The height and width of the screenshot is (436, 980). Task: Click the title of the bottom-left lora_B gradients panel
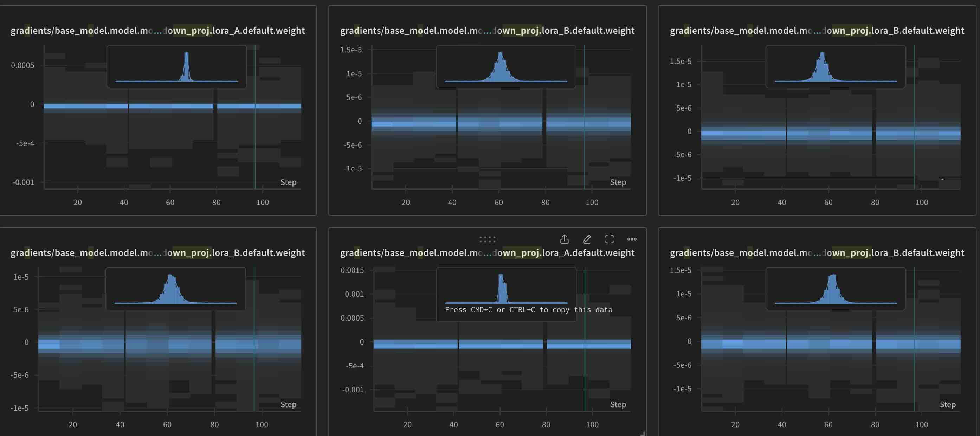pos(157,252)
